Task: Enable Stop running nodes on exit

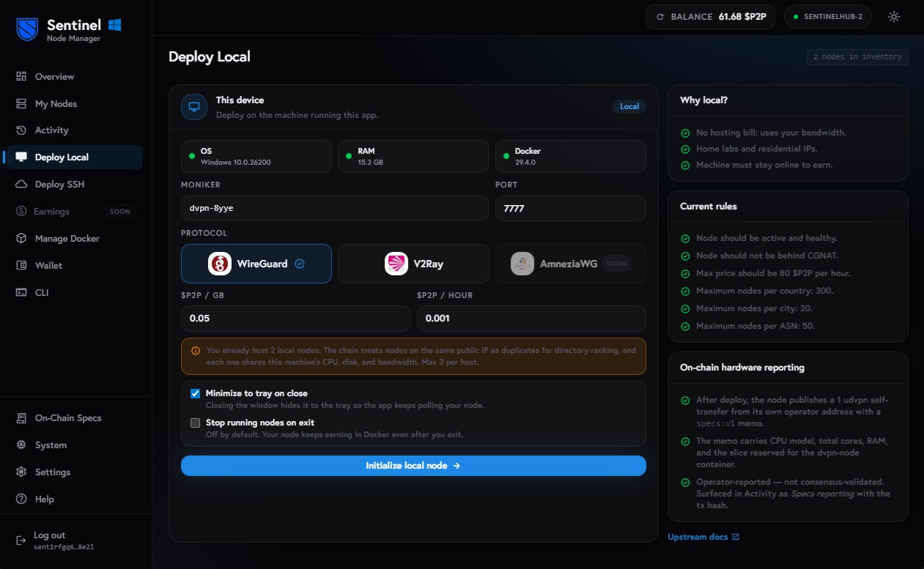Action: coord(195,423)
